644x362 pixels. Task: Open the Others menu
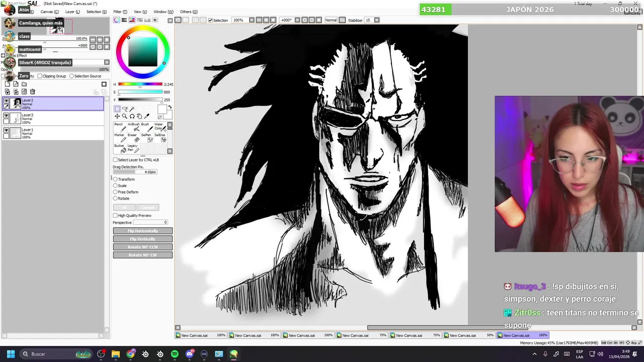(x=189, y=12)
